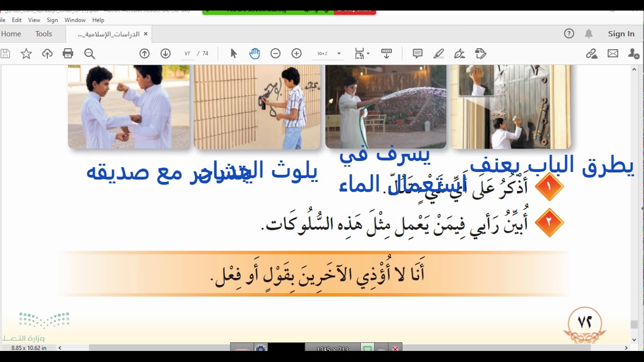
Task: Close the open document tab
Action: click(146, 34)
